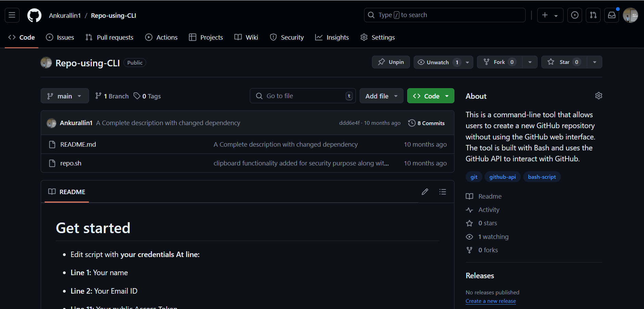Click the GitHub logo homepage icon
Image resolution: width=644 pixels, height=309 pixels.
click(34, 15)
